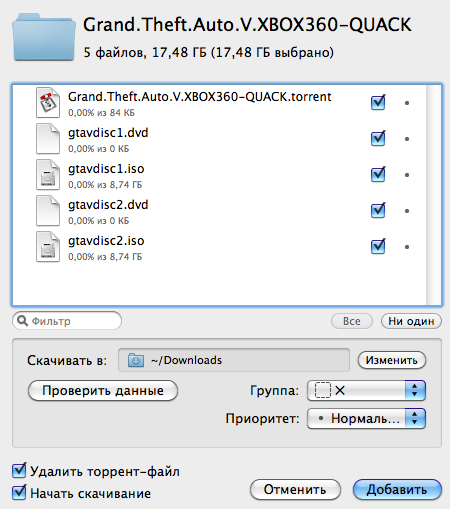
Task: Click the blue torrent folder icon
Action: (44, 37)
